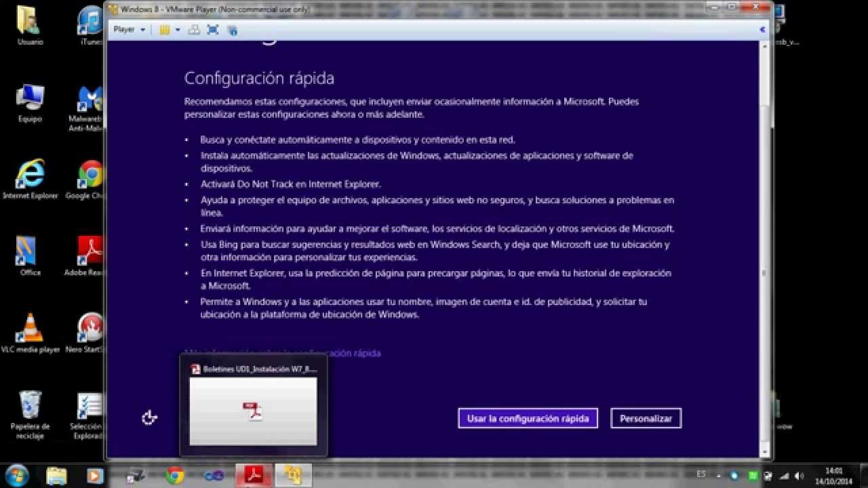The height and width of the screenshot is (488, 868).
Task: Click the Configuración rápida heading
Action: coord(259,78)
